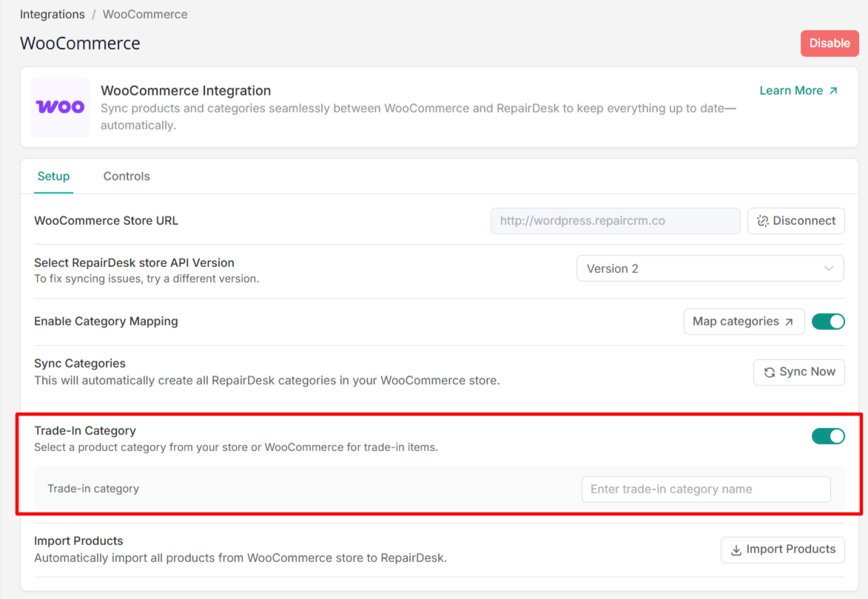Click the external arrow icon on Map categories
The height and width of the screenshot is (599, 868).
[789, 322]
